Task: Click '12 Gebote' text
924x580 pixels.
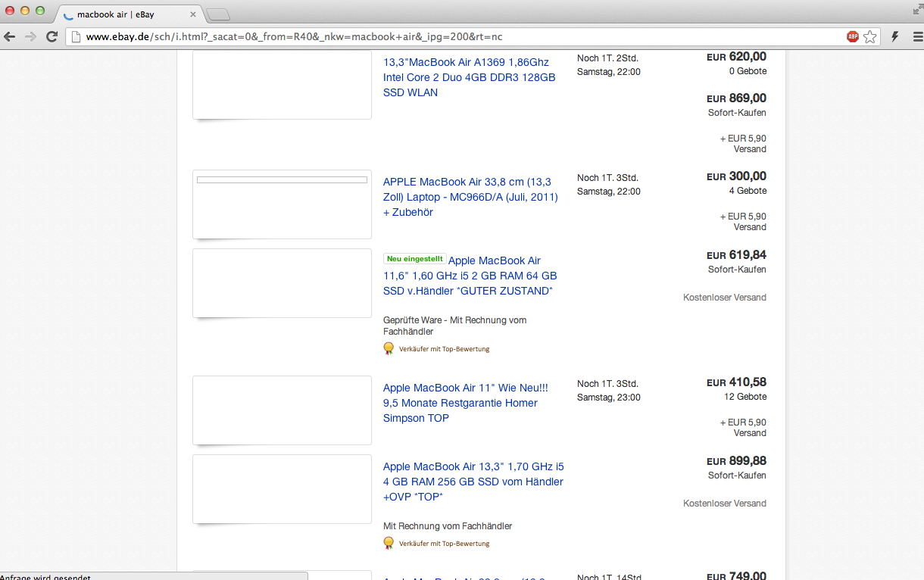Action: coord(745,397)
